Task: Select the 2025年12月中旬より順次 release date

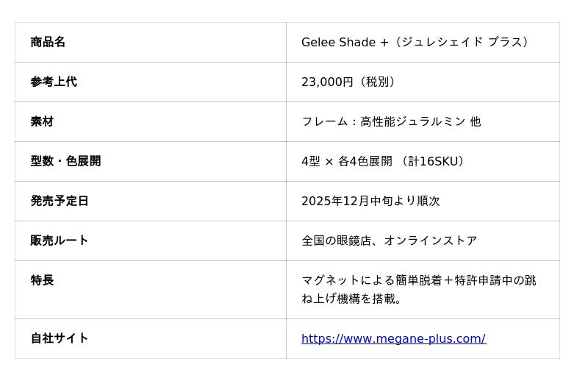Action: point(370,201)
